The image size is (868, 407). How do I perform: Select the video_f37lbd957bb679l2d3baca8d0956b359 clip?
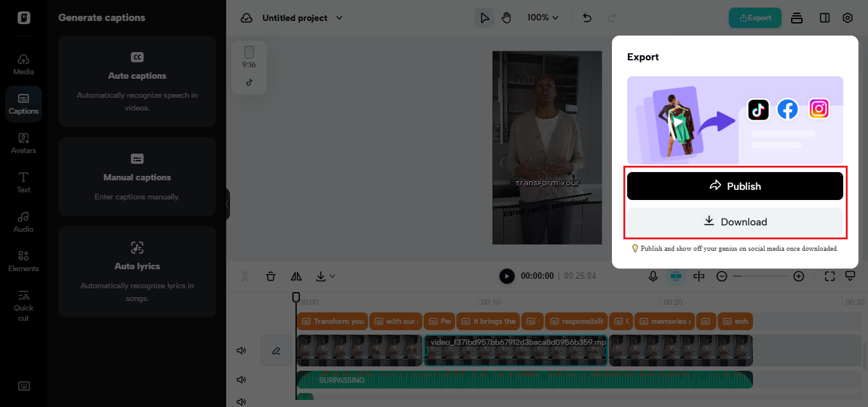click(x=515, y=350)
